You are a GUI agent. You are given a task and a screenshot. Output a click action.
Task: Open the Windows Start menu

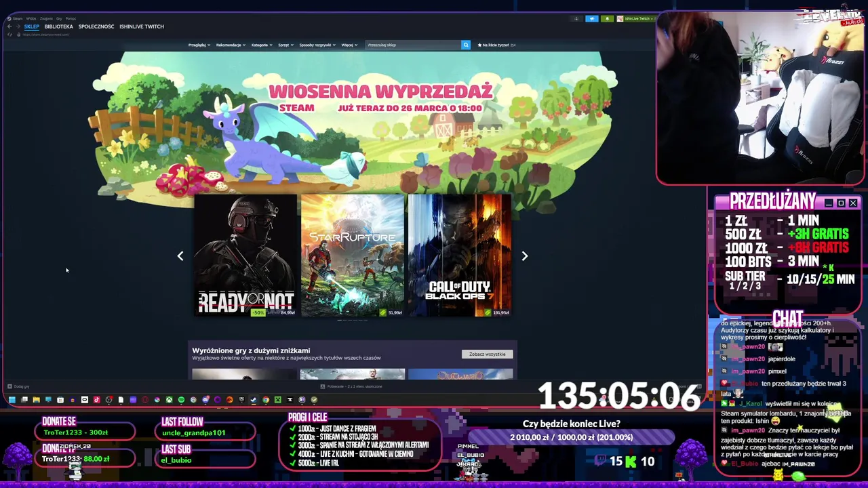12,400
